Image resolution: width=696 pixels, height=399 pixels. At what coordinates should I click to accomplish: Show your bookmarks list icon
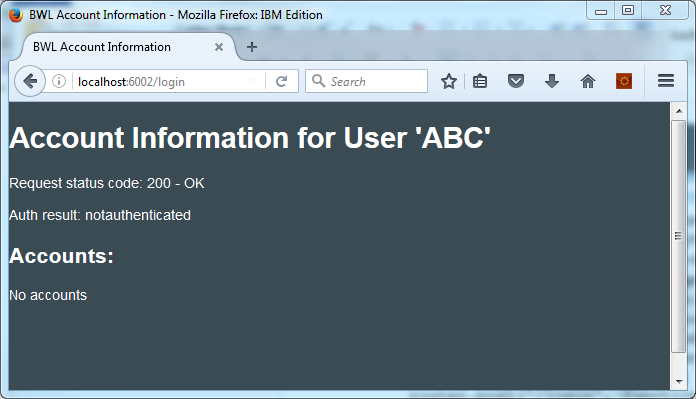point(480,81)
